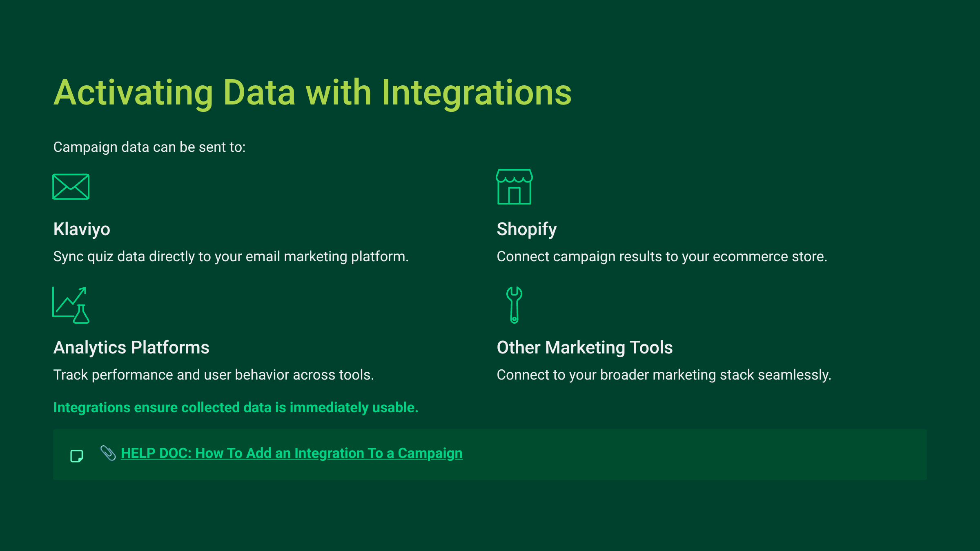Click the bold green Integrations ensure statement
Screen dimensions: 980x551
click(236, 407)
